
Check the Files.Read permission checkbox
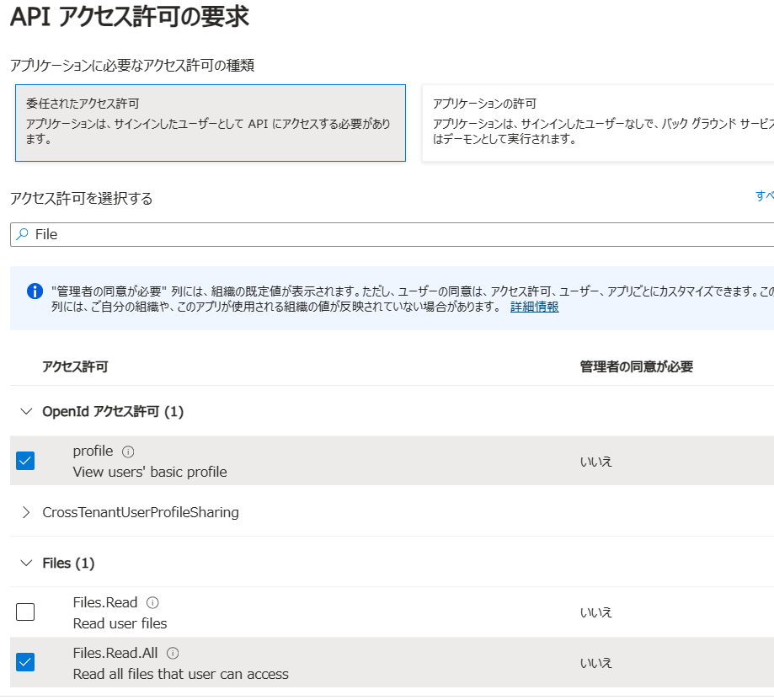coord(25,612)
